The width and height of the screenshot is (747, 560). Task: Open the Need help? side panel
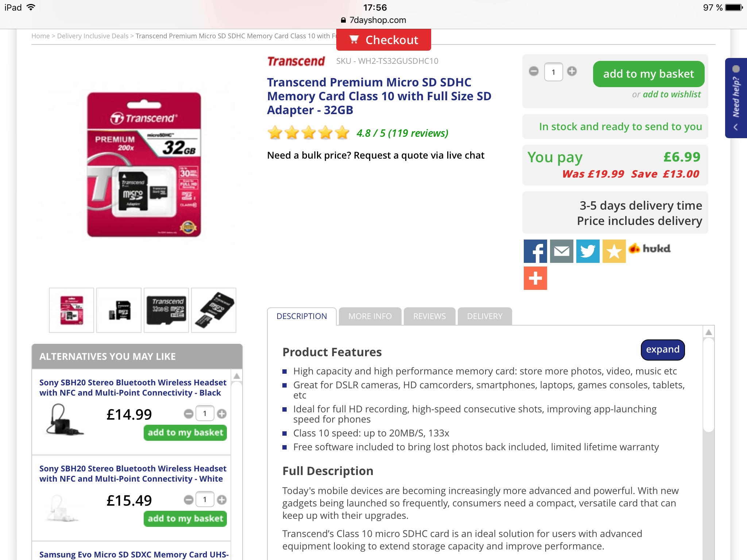[736, 98]
